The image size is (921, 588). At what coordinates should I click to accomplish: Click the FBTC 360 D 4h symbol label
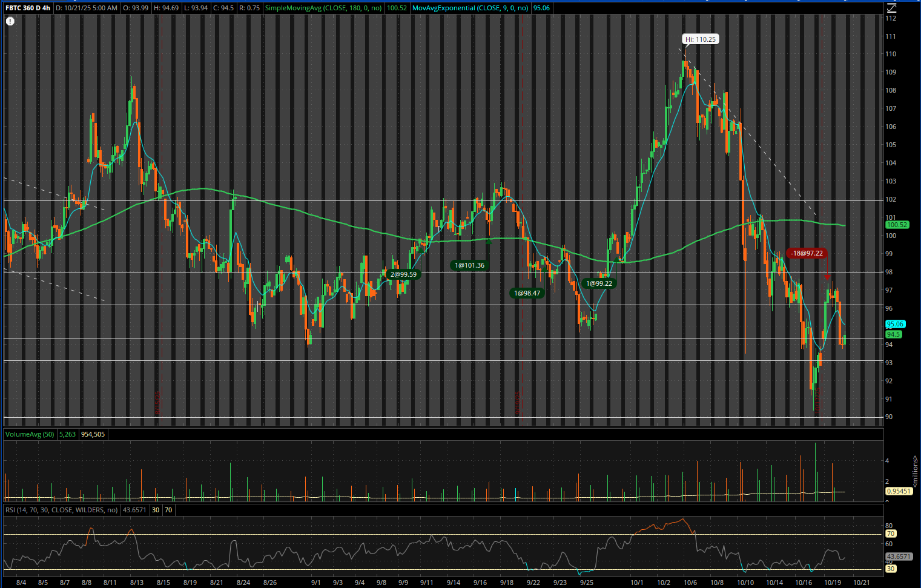tap(28, 8)
